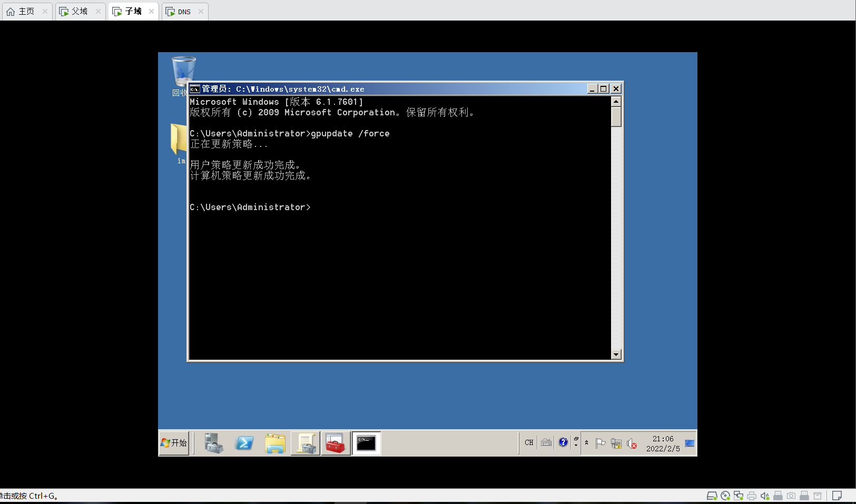Click the last prompt C:\Users\Administrator>
Viewport: 856px width, 504px height.
point(250,207)
